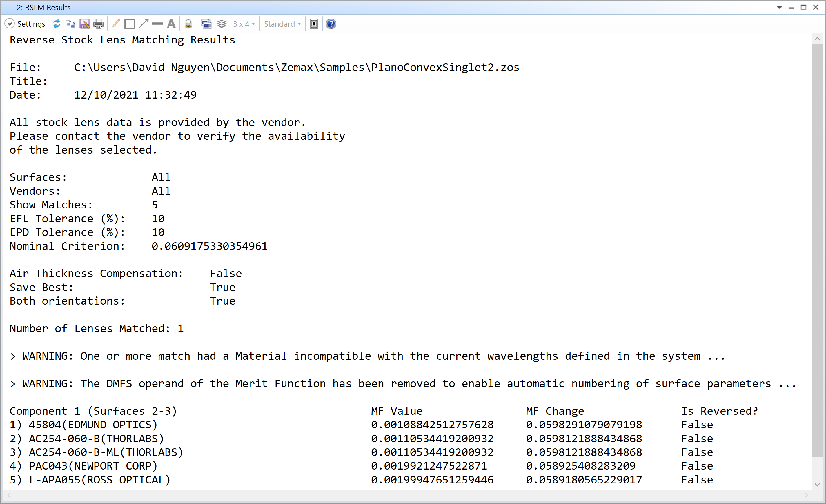Screen dimensions: 826x504
Task: Click the date 12/10/2021 11:32:49
Action: point(135,95)
